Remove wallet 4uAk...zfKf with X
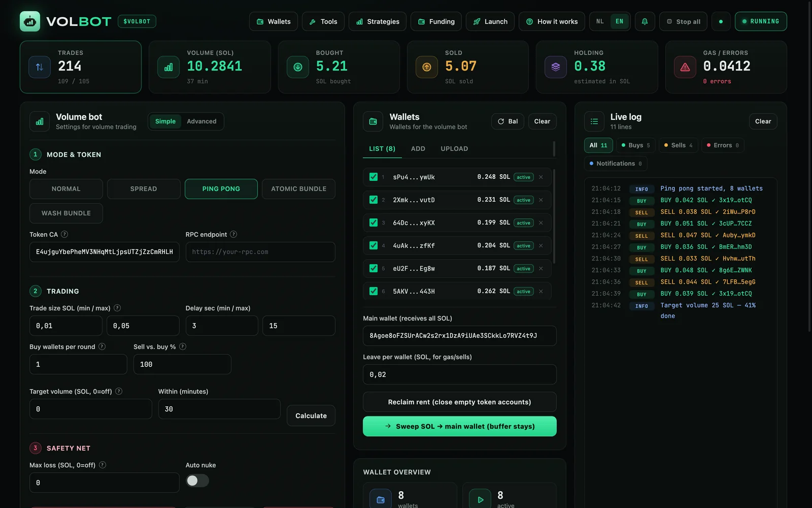812x508 pixels. coord(541,246)
